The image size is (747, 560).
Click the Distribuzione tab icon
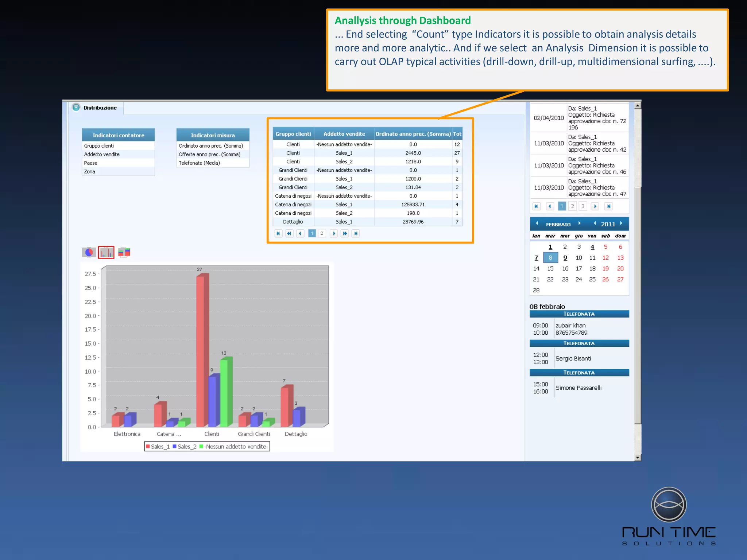point(76,107)
